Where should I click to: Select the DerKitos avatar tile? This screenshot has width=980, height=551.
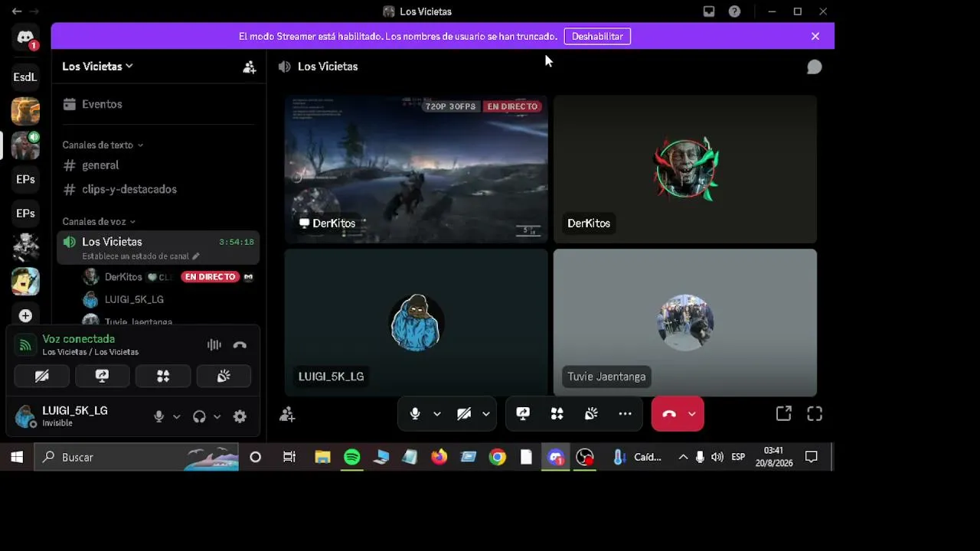coord(685,169)
